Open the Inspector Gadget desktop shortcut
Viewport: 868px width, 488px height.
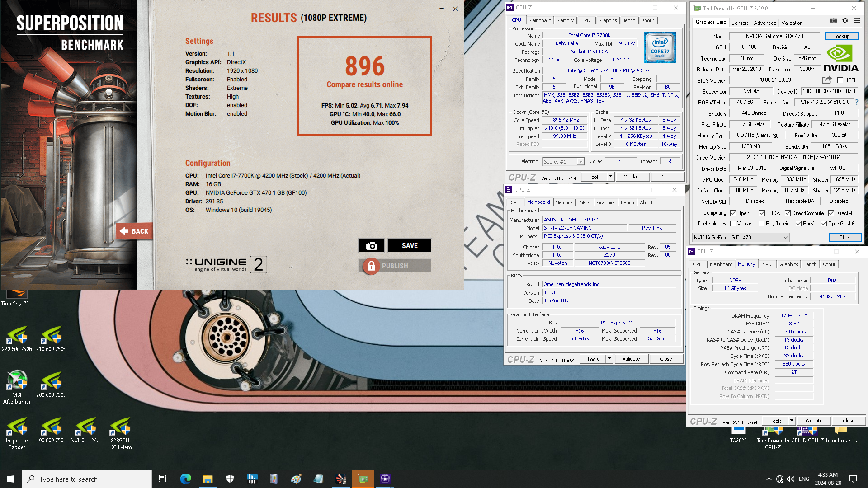click(x=17, y=433)
